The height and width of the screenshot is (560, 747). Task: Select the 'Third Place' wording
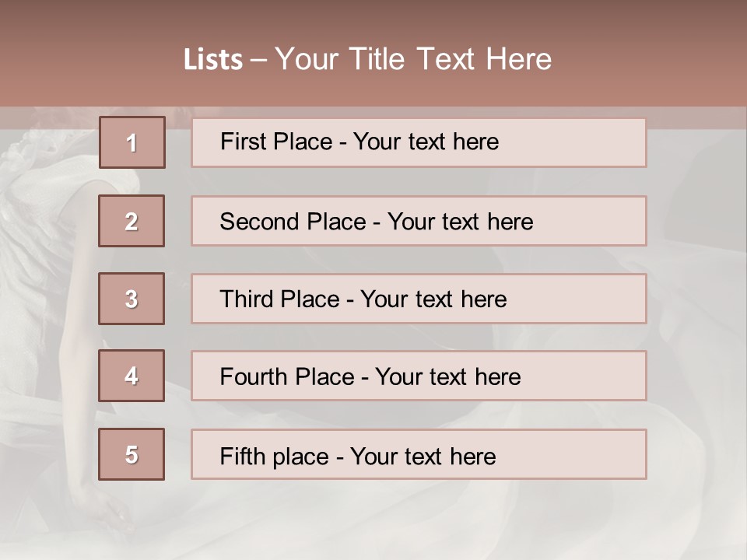279,299
